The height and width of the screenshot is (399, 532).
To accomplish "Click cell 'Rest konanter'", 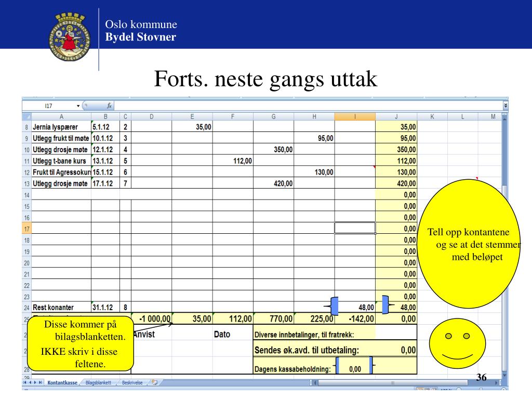I will click(61, 308).
